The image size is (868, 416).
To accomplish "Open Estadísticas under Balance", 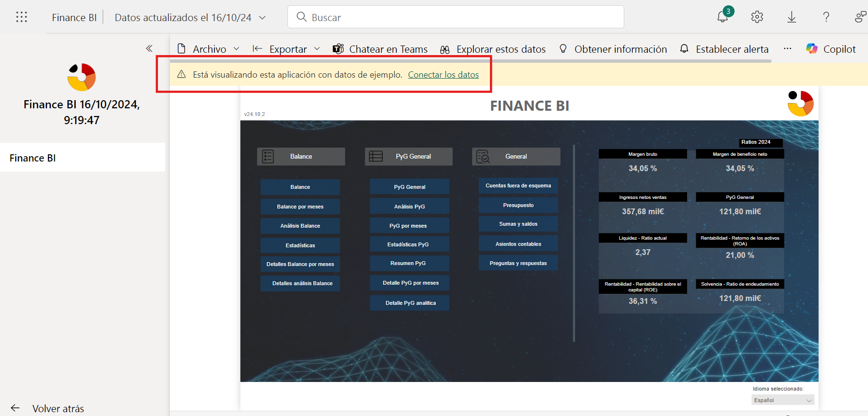I will 300,245.
